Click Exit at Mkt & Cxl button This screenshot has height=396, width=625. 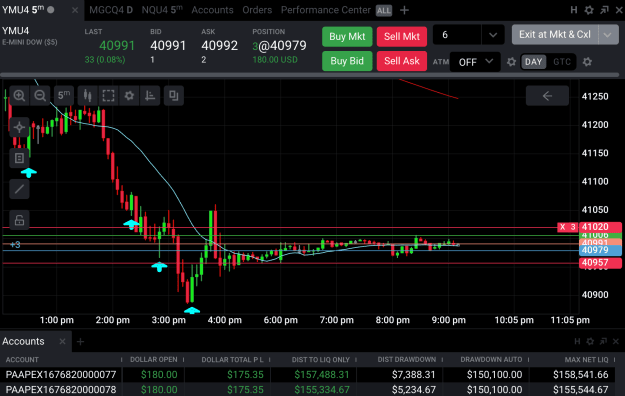(555, 35)
